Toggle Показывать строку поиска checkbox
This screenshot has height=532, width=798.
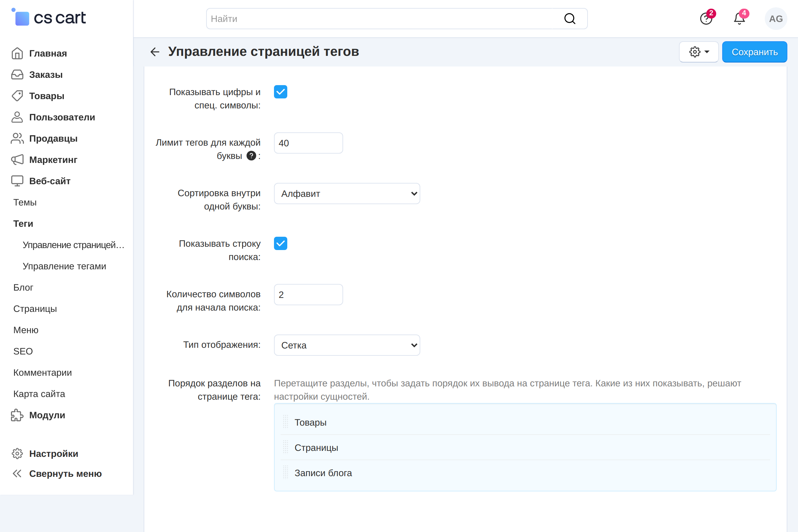coord(281,244)
